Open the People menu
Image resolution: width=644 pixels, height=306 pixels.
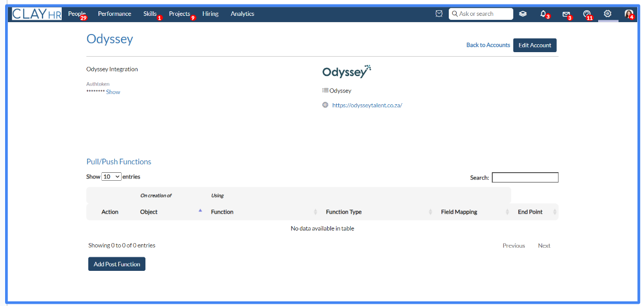coord(77,14)
